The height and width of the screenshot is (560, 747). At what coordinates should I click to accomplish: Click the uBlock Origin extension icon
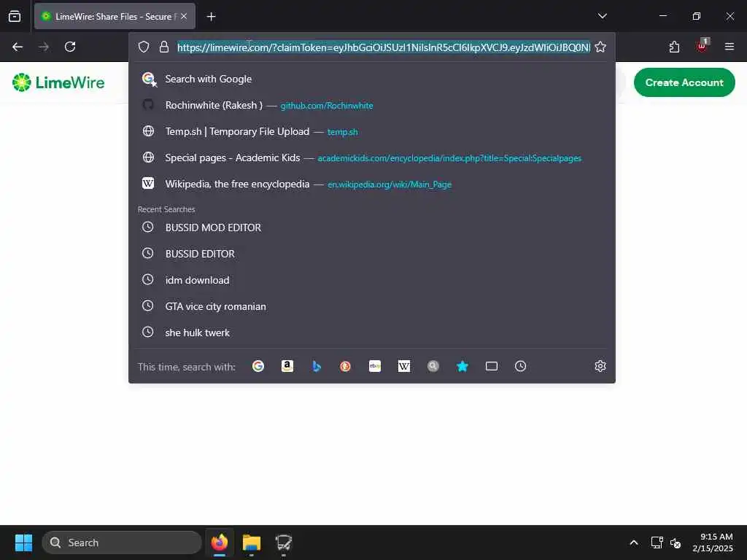702,46
